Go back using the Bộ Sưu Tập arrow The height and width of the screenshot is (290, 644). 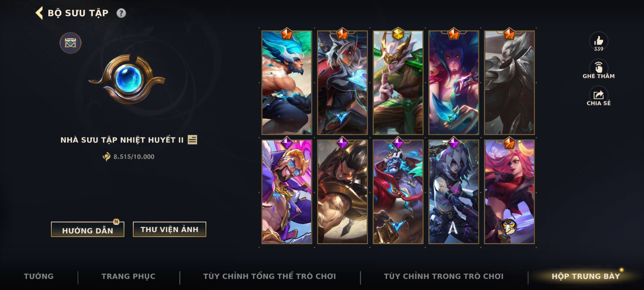[x=39, y=13]
